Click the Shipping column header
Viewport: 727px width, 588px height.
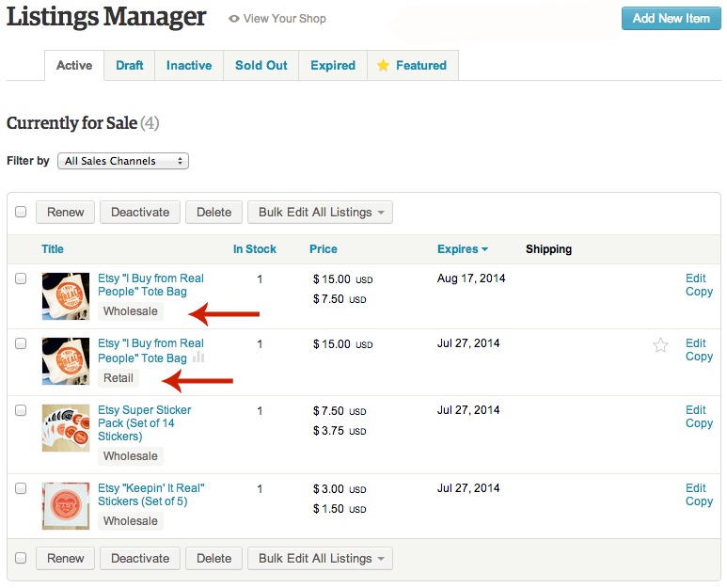coord(548,249)
